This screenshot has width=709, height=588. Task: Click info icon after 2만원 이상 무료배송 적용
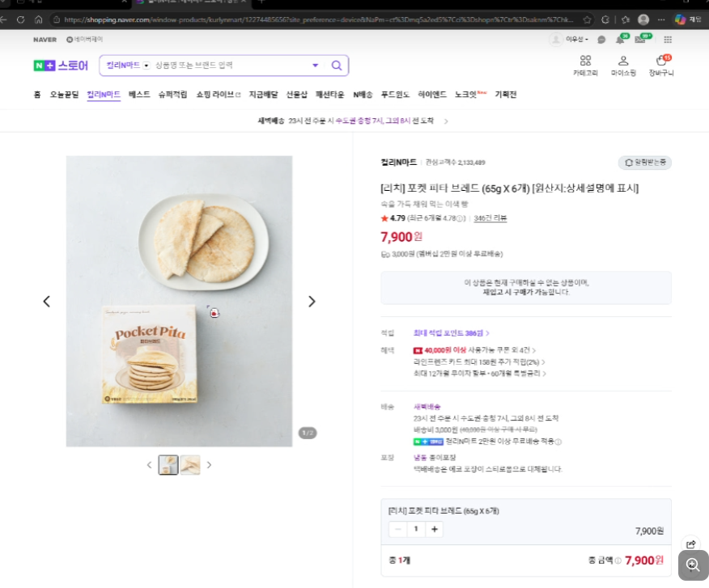click(x=558, y=442)
